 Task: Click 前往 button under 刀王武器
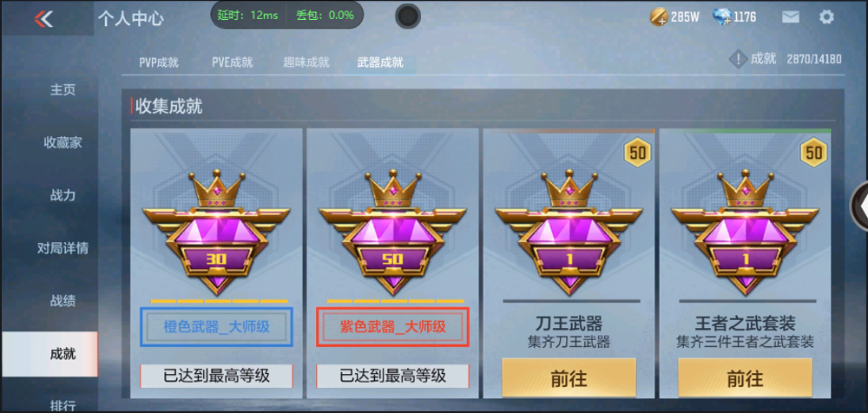tap(569, 378)
